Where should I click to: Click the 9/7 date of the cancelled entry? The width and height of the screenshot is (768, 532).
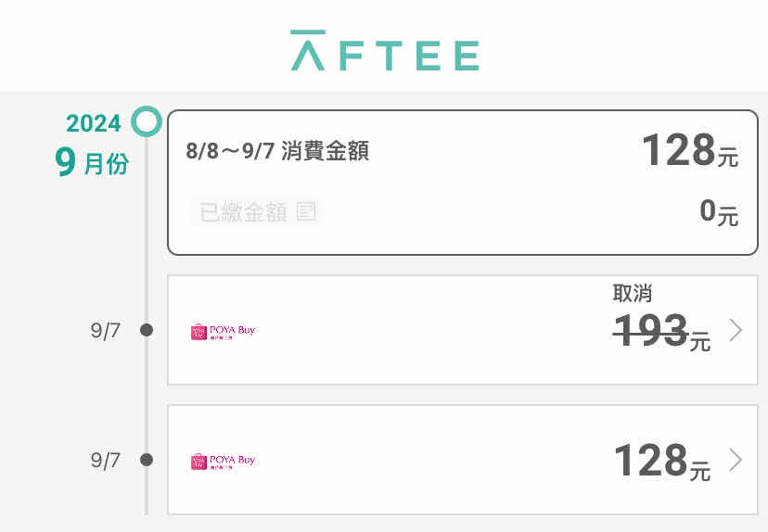click(106, 331)
